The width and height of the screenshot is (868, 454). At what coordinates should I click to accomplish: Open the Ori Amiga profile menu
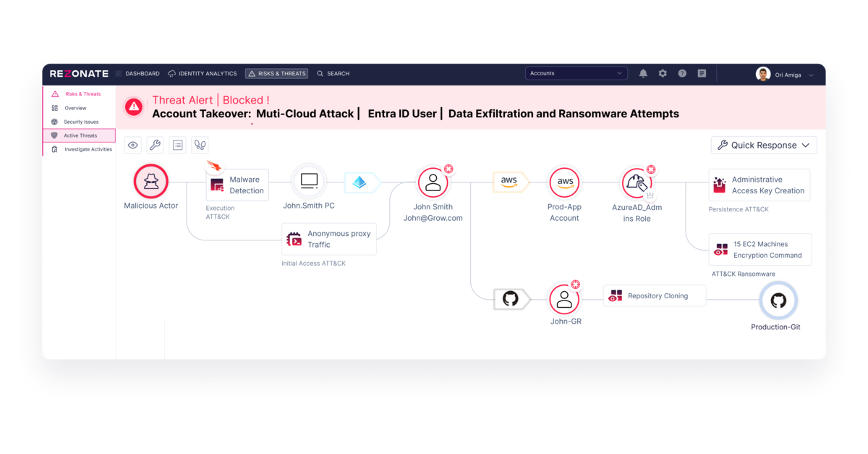click(x=786, y=74)
